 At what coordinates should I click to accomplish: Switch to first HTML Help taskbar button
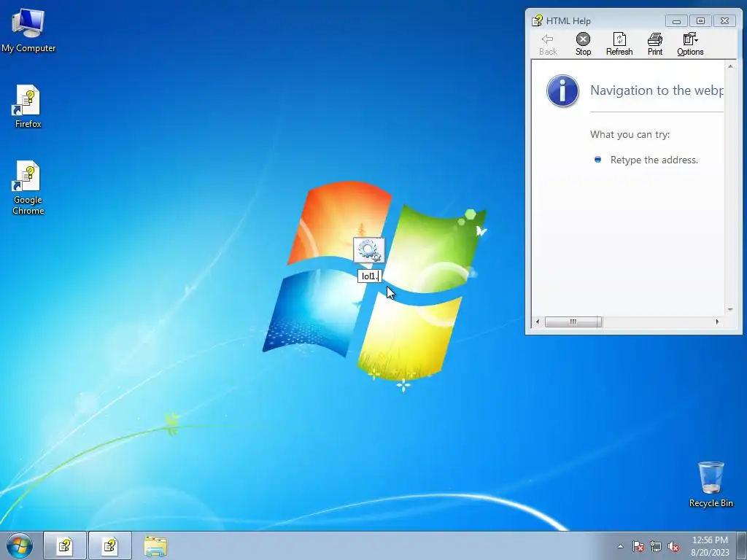pos(65,545)
